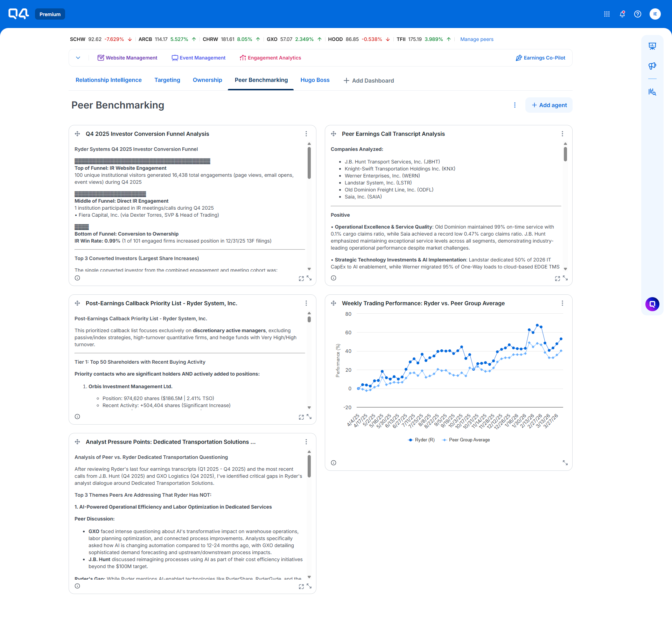
Task: Click the Premium badge
Action: pyautogui.click(x=50, y=14)
